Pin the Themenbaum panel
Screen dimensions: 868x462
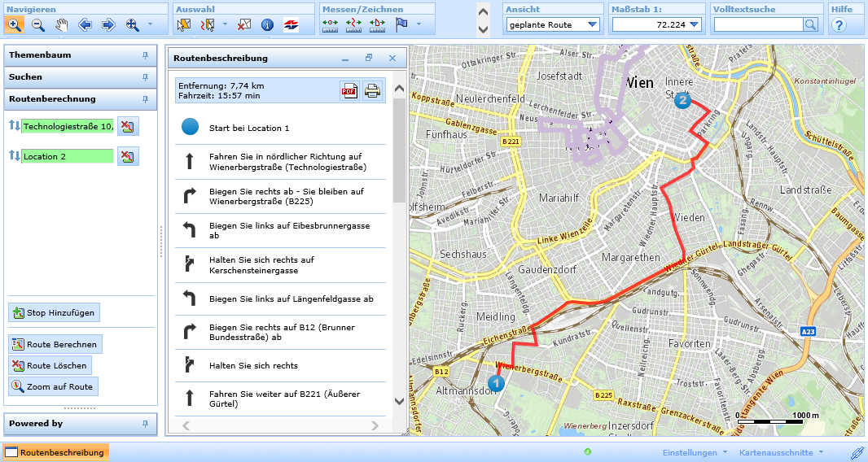click(145, 55)
